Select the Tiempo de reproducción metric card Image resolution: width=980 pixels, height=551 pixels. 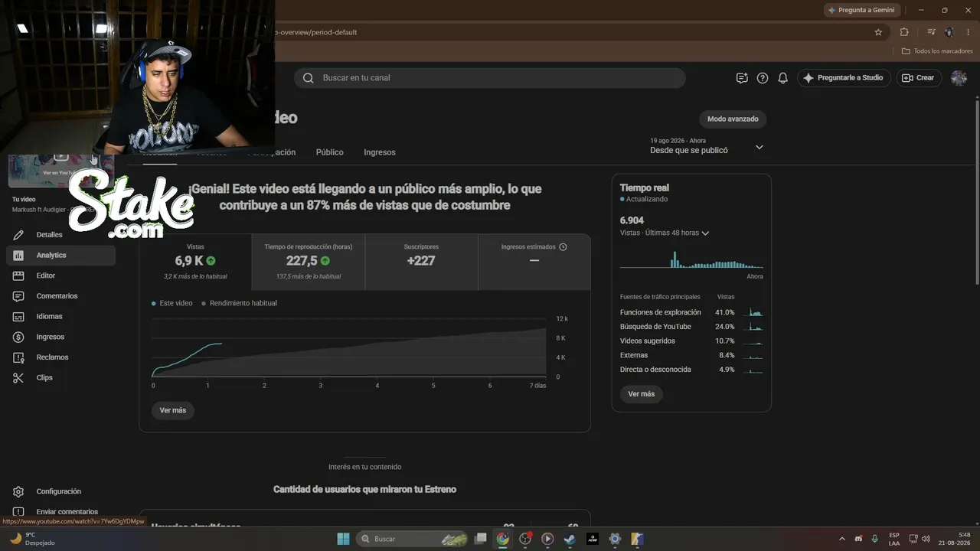309,262
